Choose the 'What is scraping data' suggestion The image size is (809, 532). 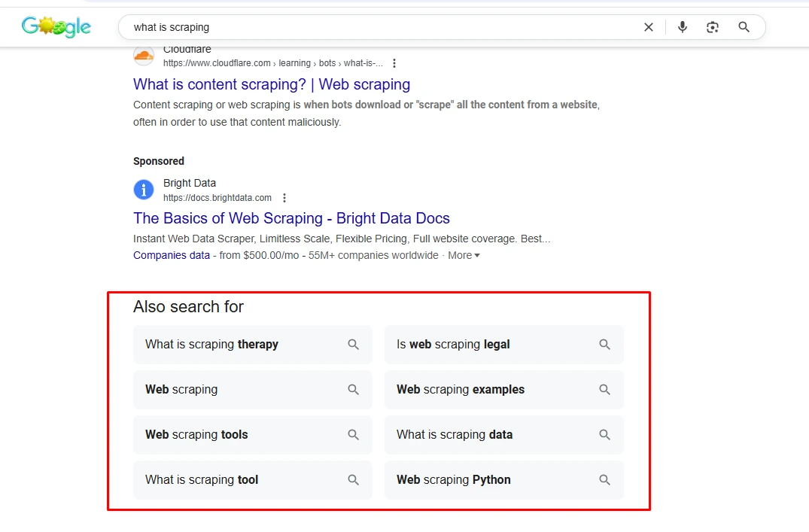[503, 434]
